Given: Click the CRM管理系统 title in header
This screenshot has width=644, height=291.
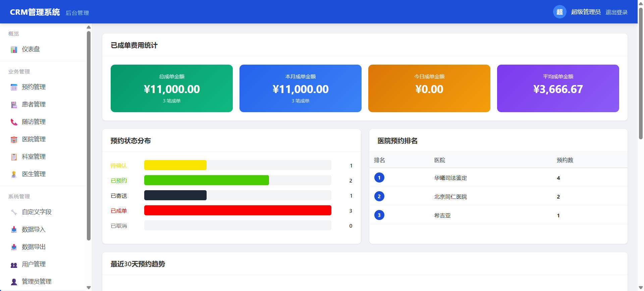Looking at the screenshot, I should tap(35, 12).
